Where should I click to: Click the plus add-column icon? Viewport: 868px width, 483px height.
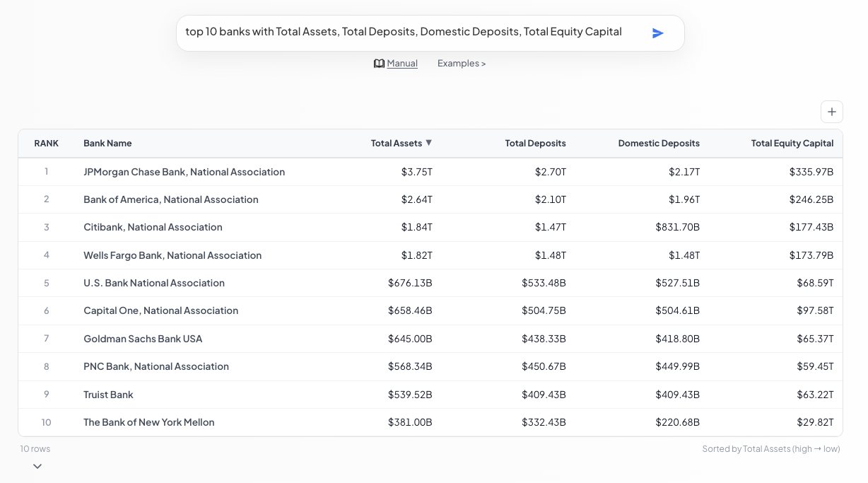tap(831, 112)
